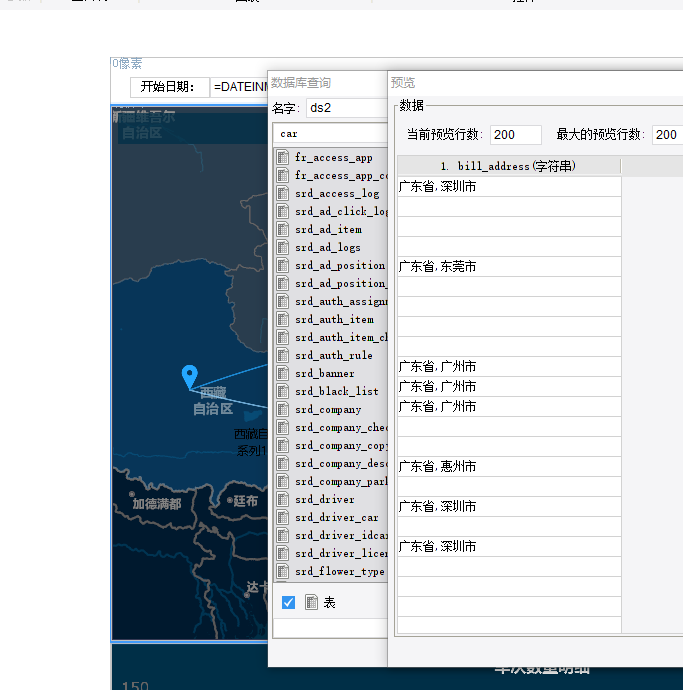
Task: Click table icon beside srd_black_list
Action: point(283,391)
